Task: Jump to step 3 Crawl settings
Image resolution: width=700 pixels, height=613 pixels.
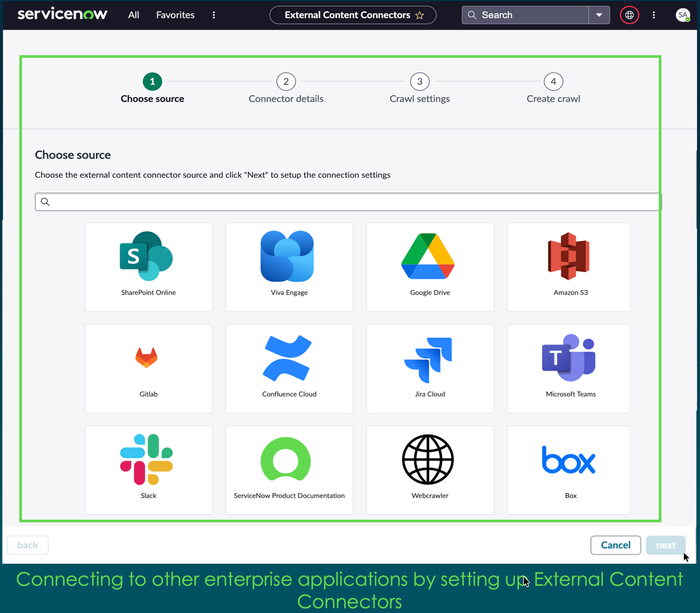Action: pos(420,88)
